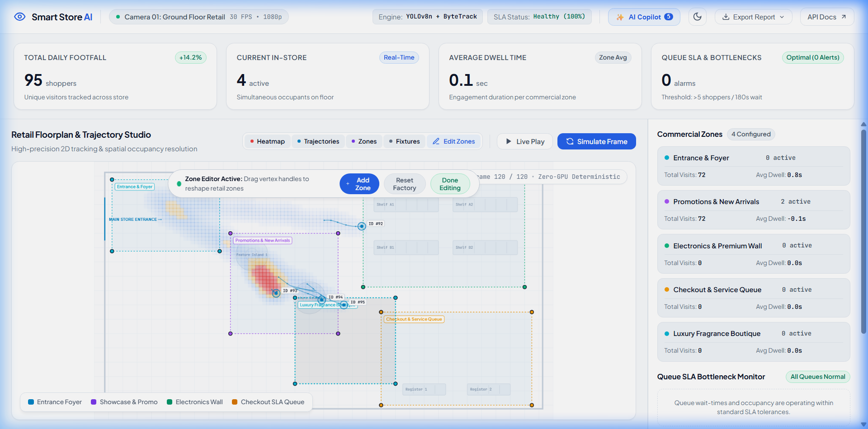Click the refresh icon on Simulate Frame
Image resolution: width=868 pixels, height=429 pixels.
coord(570,141)
